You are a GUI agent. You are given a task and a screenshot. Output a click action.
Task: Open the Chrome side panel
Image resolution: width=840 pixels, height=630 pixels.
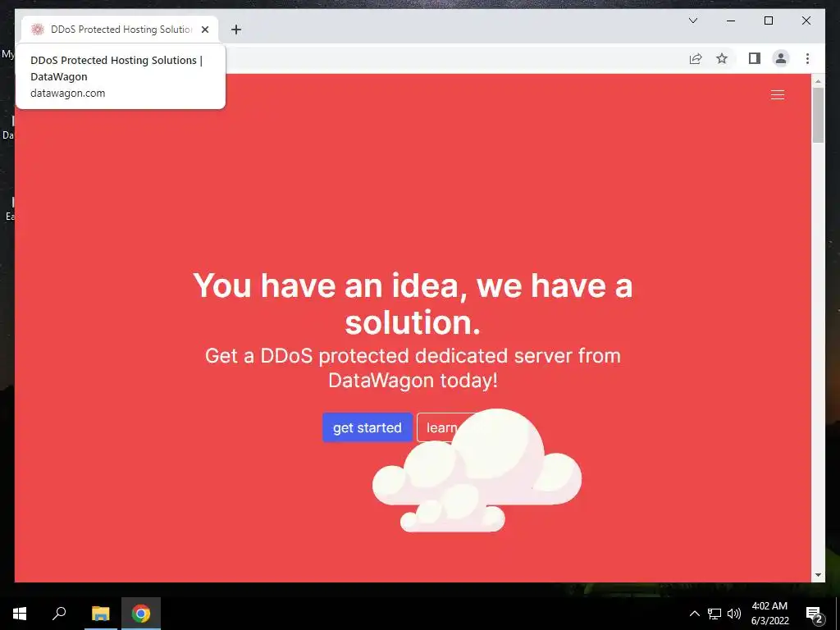(755, 58)
